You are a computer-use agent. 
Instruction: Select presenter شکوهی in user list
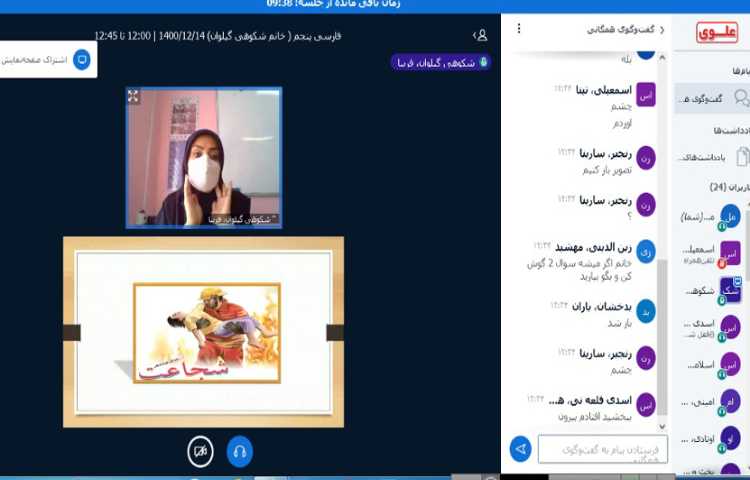(712, 291)
